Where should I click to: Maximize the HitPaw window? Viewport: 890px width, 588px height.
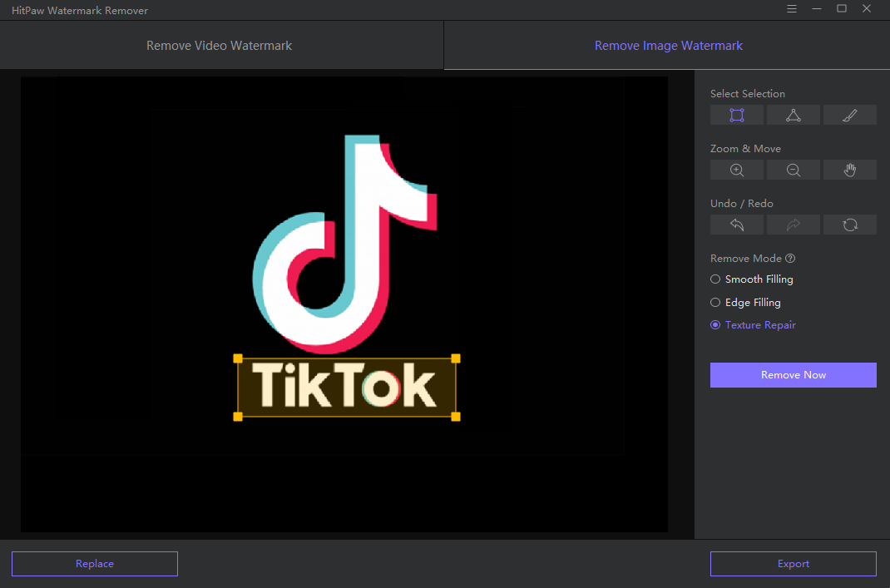point(842,8)
